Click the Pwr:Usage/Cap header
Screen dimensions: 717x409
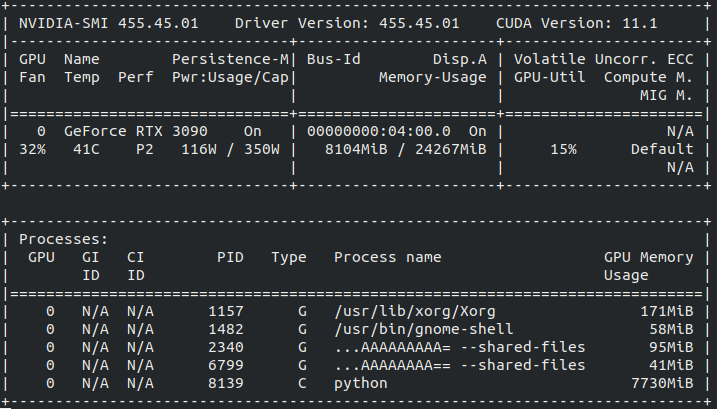[230, 77]
